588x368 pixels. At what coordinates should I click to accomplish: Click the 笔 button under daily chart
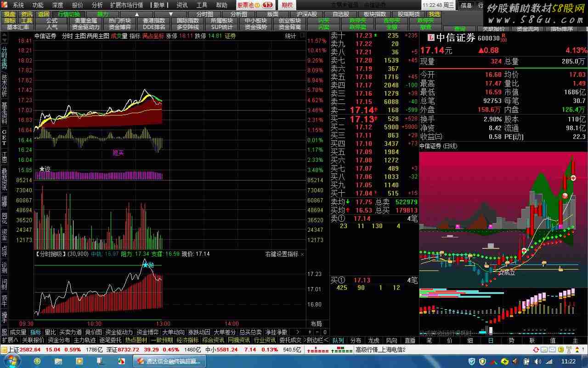429,340
